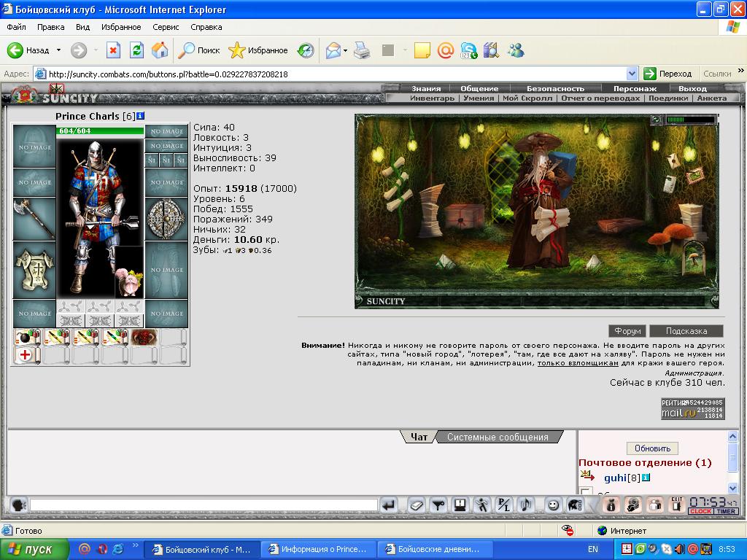Open the Поиск search tool
Image resolution: width=747 pixels, height=560 pixels.
click(198, 50)
